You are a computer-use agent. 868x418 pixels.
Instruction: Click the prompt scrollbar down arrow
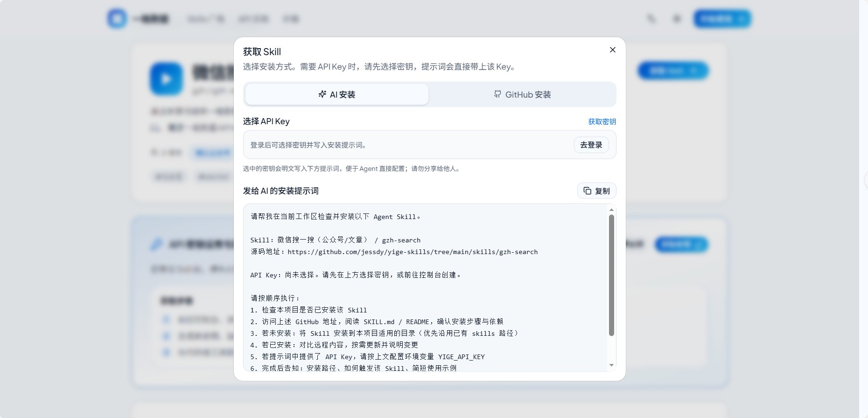click(611, 365)
